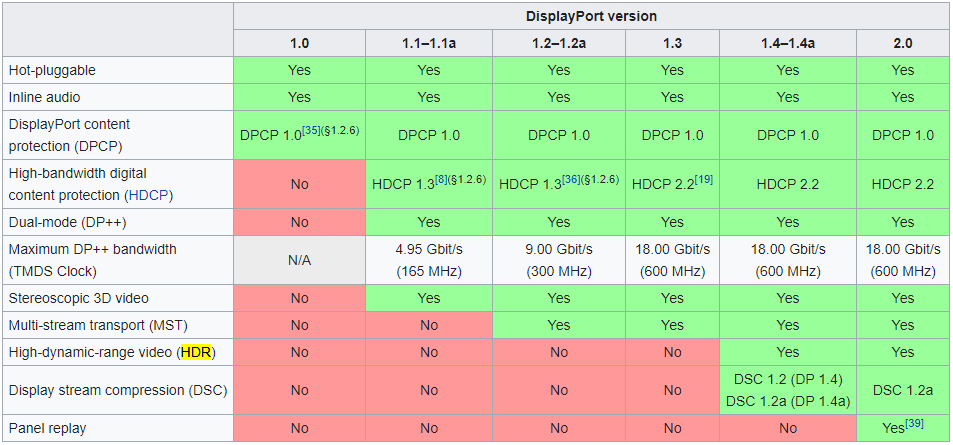Open citation 35 in DPCP 1.0 cell
Viewport: 953px width, 445px height.
pyautogui.click(x=311, y=130)
